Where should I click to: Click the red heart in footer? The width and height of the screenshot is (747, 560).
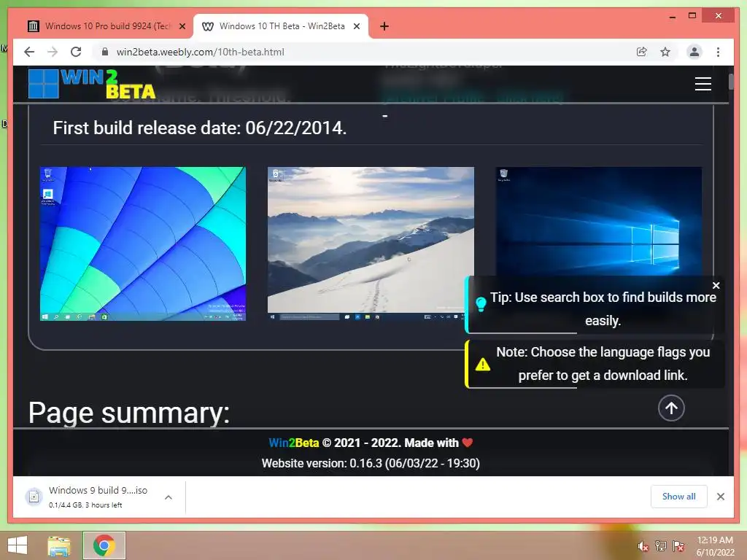468,443
